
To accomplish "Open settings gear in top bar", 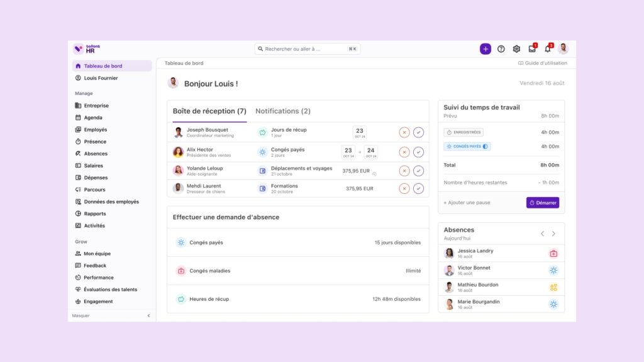I will 516,49.
